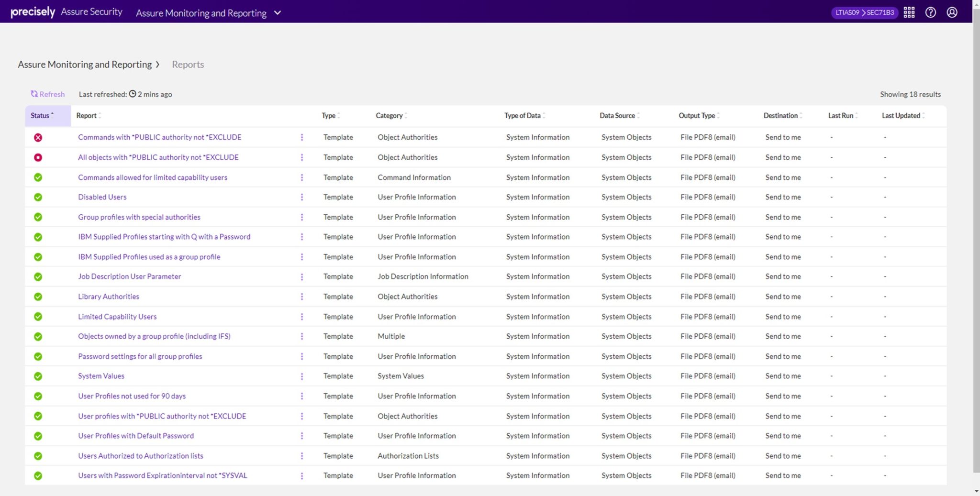
Task: Click the Help question mark icon
Action: pyautogui.click(x=931, y=12)
